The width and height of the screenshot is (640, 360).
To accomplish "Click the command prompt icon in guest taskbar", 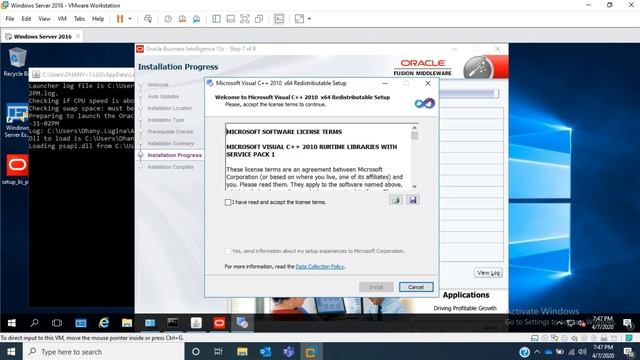I will click(x=173, y=323).
